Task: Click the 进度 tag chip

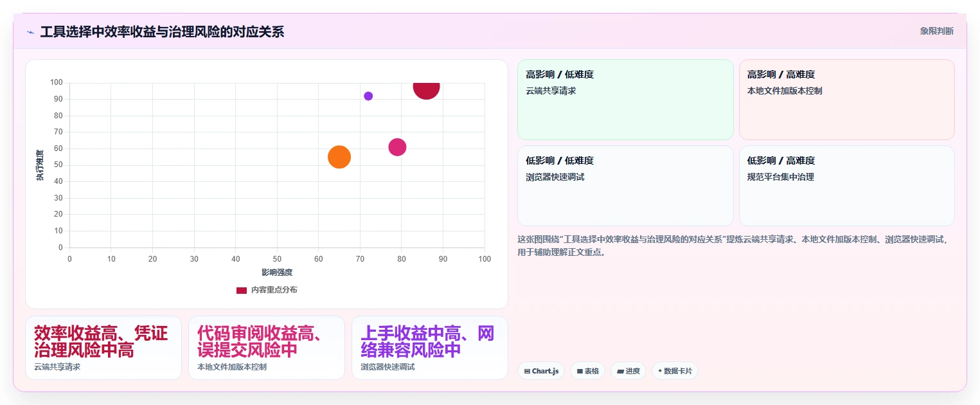Action: click(628, 371)
